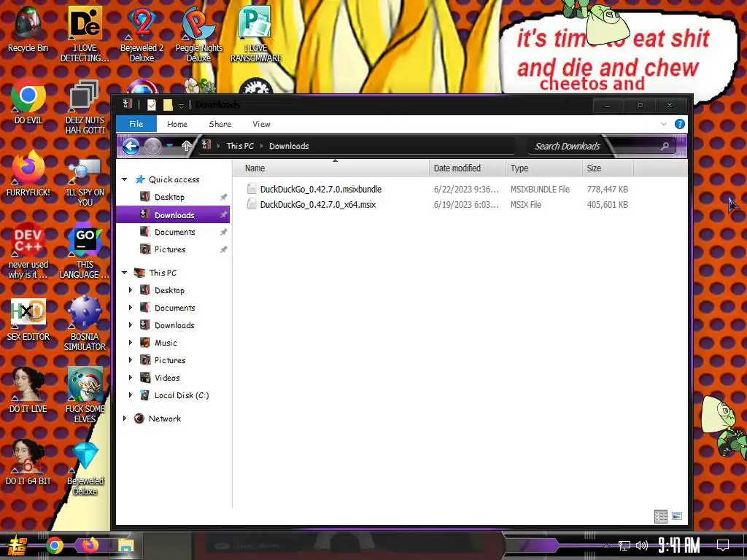Open the 'DO EVIL' Chrome desktop icon
Screen dimensions: 747x560
coord(28,101)
